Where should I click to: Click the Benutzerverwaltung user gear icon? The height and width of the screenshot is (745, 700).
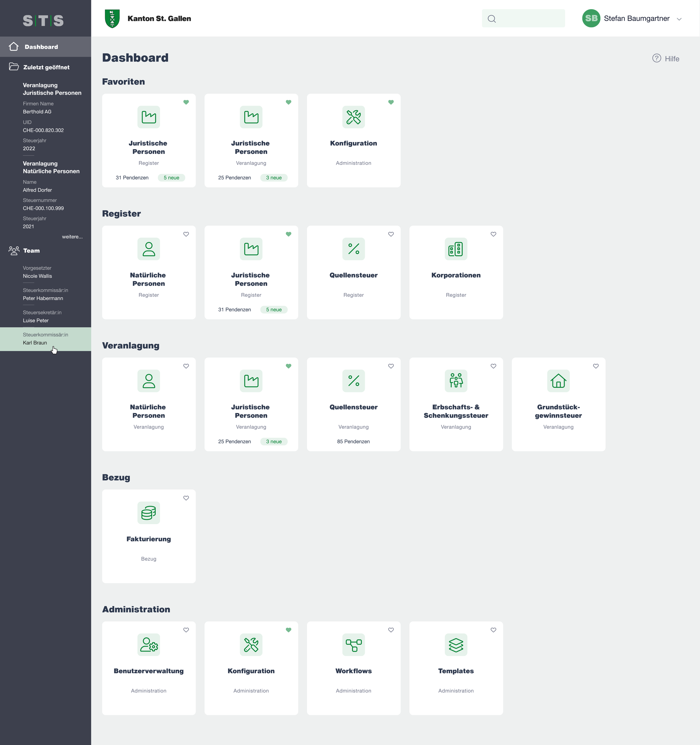148,645
